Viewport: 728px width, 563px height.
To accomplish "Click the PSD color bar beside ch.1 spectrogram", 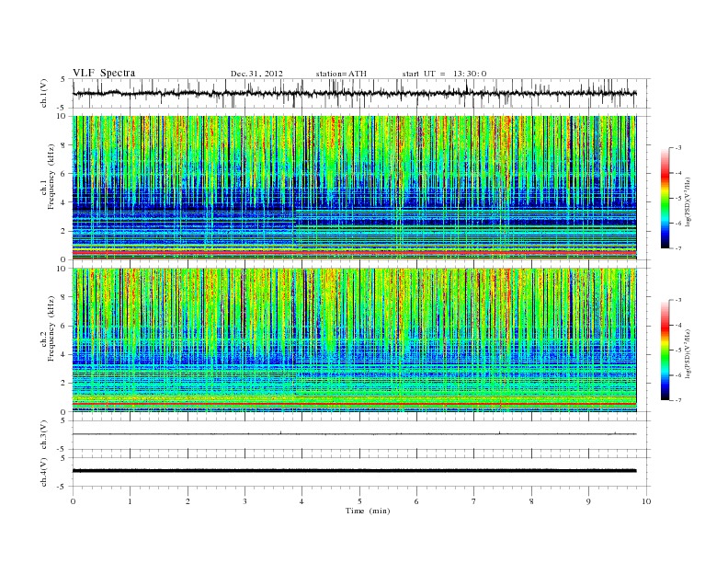I will tap(665, 198).
